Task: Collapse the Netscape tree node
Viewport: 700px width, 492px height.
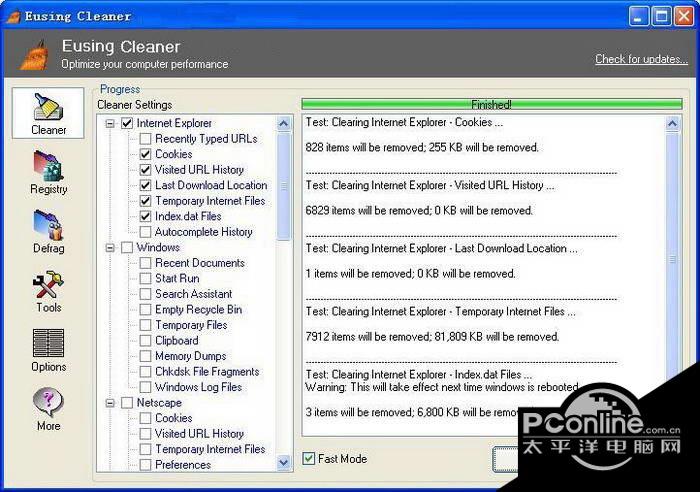Action: click(110, 403)
